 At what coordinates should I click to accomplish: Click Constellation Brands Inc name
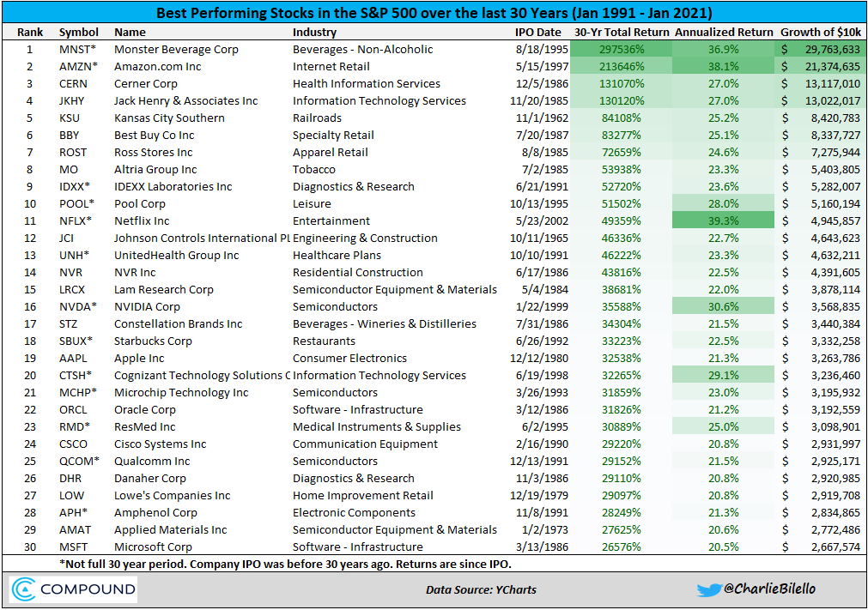point(179,323)
